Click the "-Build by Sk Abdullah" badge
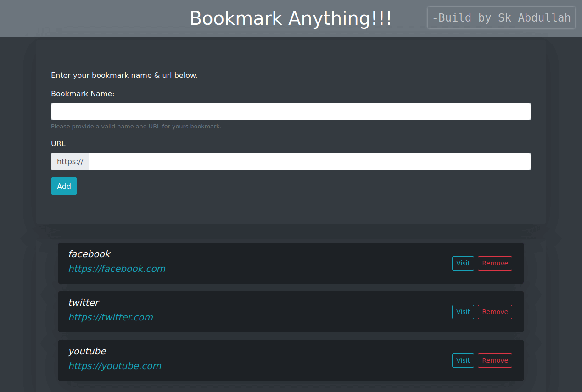This screenshot has width=582, height=392. tap(501, 18)
